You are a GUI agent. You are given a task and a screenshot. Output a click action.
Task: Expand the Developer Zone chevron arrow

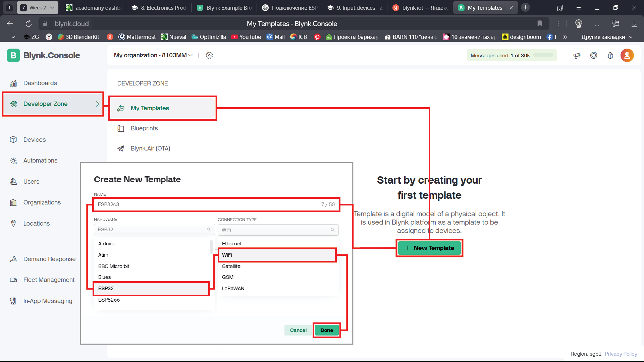98,104
